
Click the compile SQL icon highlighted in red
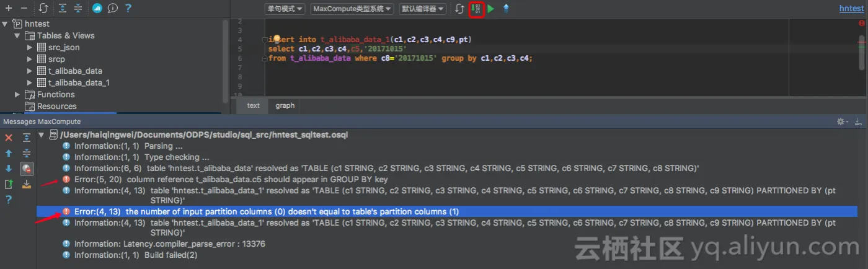coord(477,9)
